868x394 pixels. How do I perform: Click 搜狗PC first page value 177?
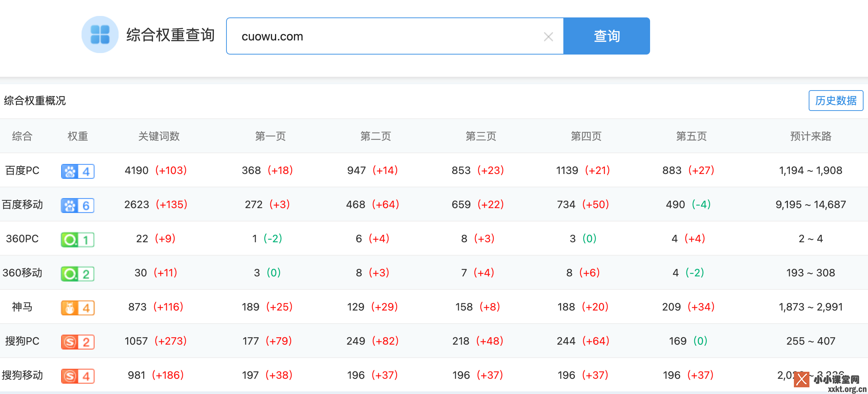coord(251,341)
